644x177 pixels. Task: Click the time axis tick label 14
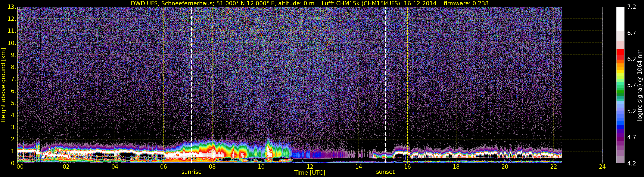pos(358,167)
